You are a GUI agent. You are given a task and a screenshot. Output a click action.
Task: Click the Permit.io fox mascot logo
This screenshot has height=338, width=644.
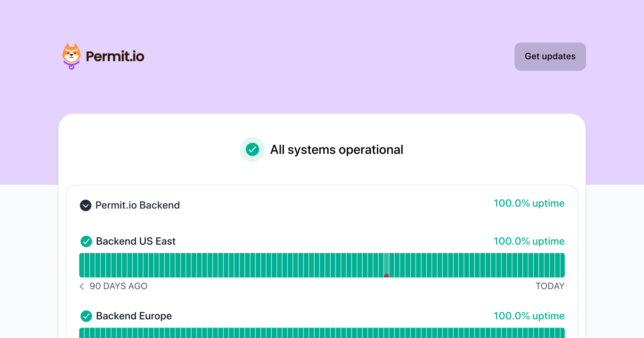tap(71, 56)
